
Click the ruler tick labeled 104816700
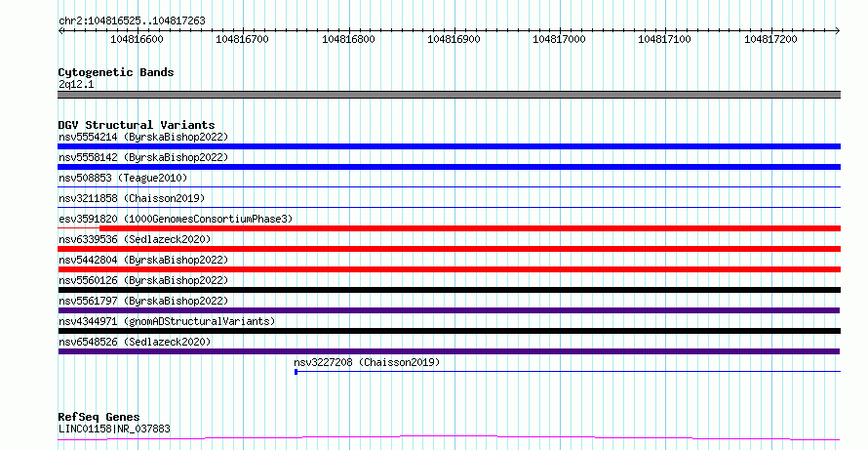pyautogui.click(x=242, y=39)
